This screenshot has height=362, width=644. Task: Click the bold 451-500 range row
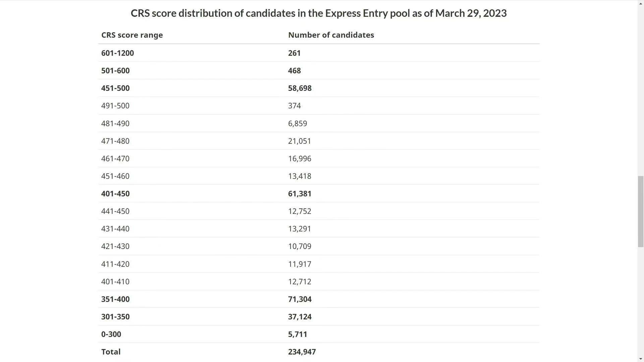click(x=318, y=88)
